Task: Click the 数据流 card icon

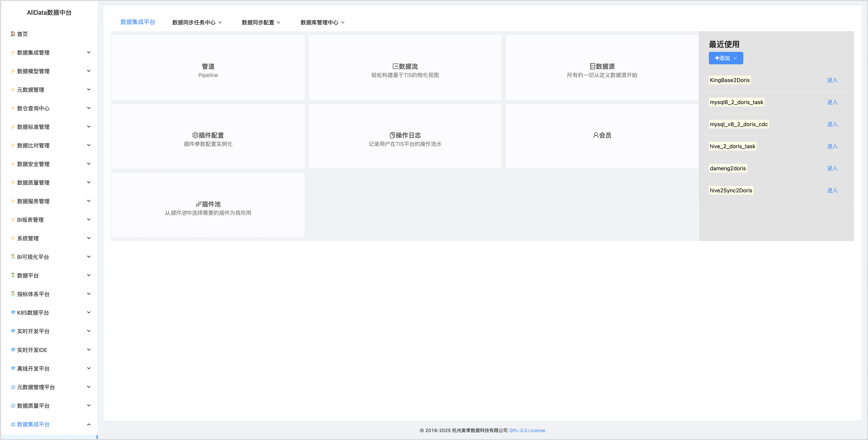Action: [395, 66]
